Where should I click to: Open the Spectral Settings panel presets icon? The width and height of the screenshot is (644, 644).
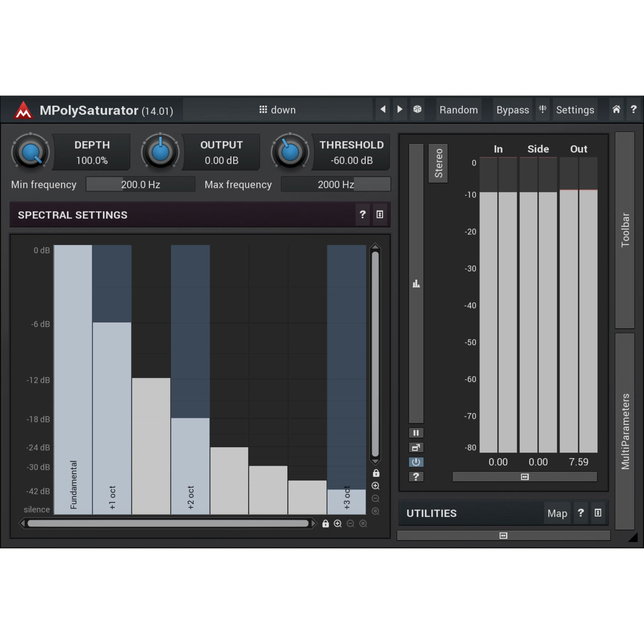(x=380, y=214)
